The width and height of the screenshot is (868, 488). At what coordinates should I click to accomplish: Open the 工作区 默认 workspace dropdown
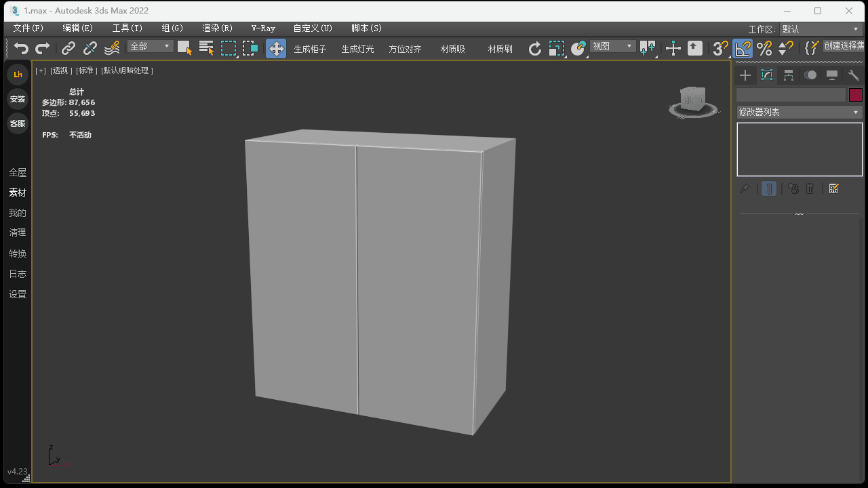820,29
